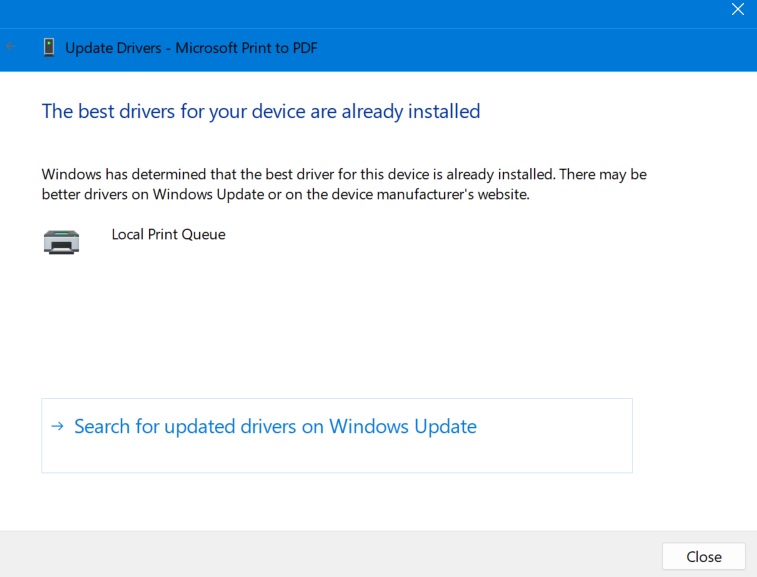Click the device icon beside Update Drivers title

(49, 47)
